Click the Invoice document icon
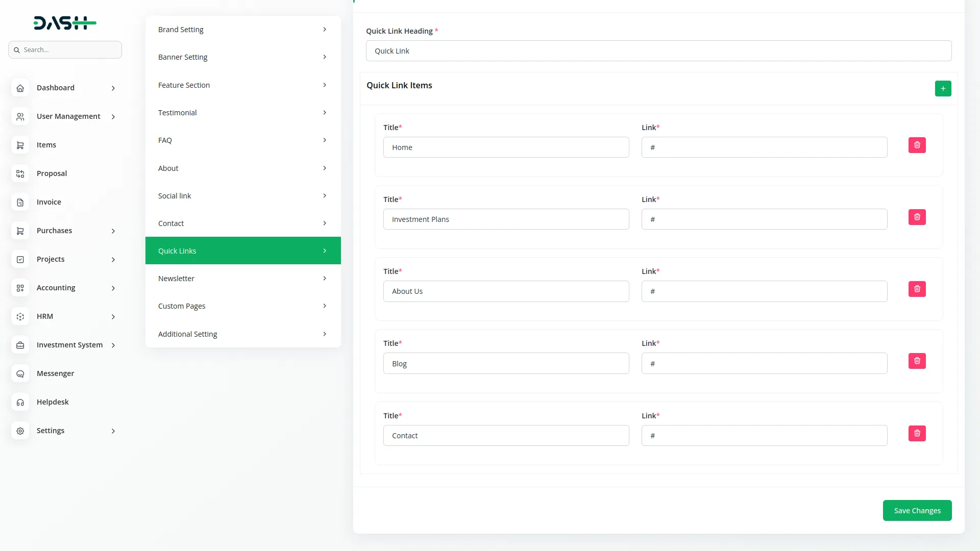 [x=20, y=203]
